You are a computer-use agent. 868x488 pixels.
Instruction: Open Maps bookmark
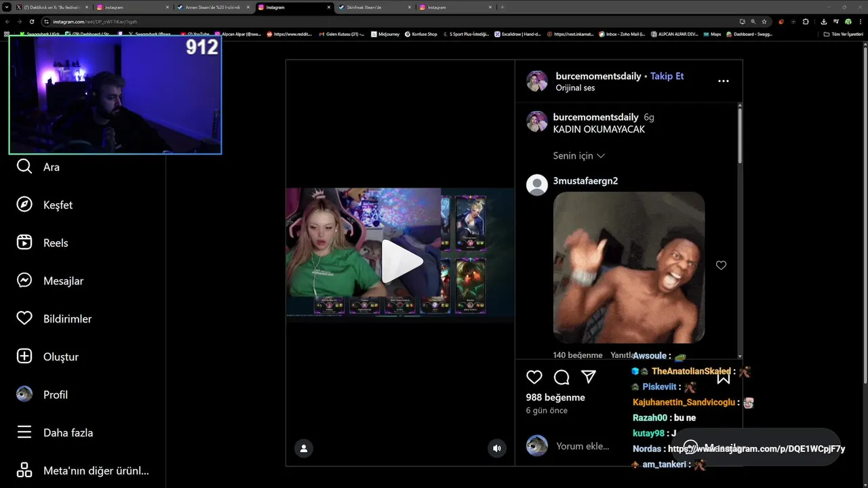(x=712, y=34)
